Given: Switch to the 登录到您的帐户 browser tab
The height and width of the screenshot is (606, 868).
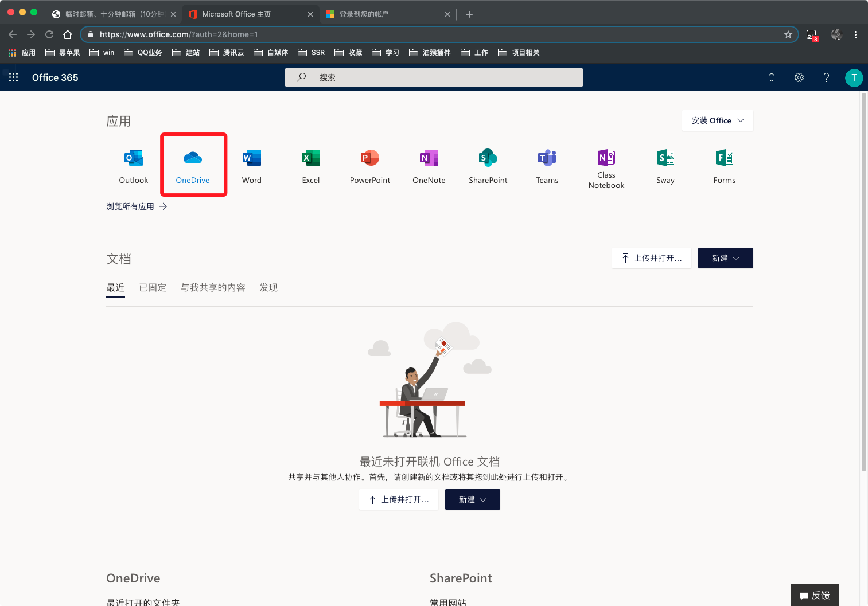Looking at the screenshot, I should pos(387,14).
